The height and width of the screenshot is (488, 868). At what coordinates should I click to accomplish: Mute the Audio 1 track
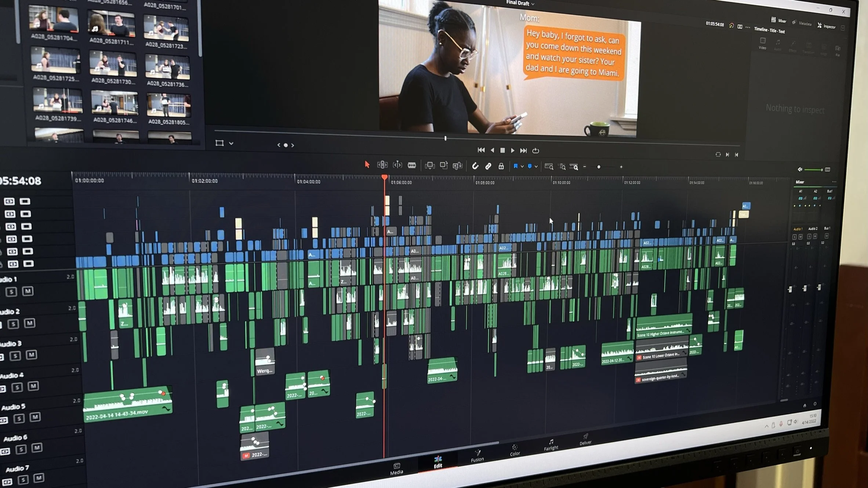click(x=28, y=291)
